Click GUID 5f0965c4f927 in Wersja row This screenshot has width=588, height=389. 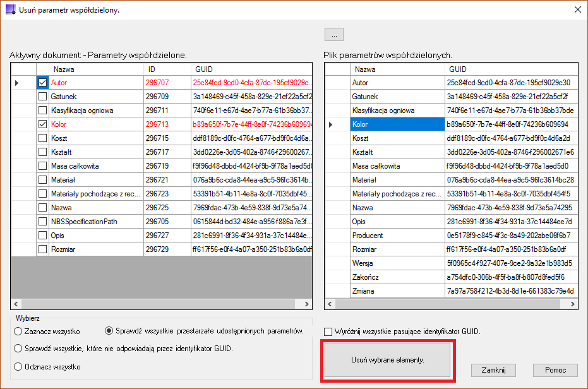point(511,263)
